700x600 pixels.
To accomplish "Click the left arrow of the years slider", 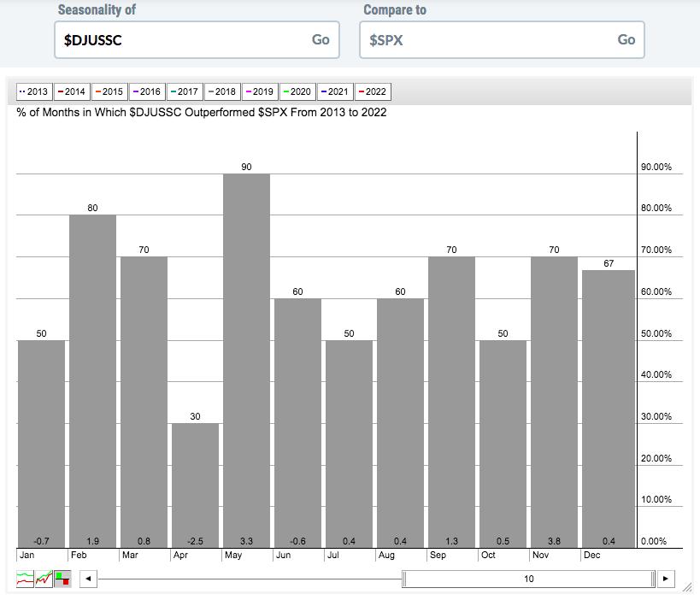I will click(x=87, y=579).
